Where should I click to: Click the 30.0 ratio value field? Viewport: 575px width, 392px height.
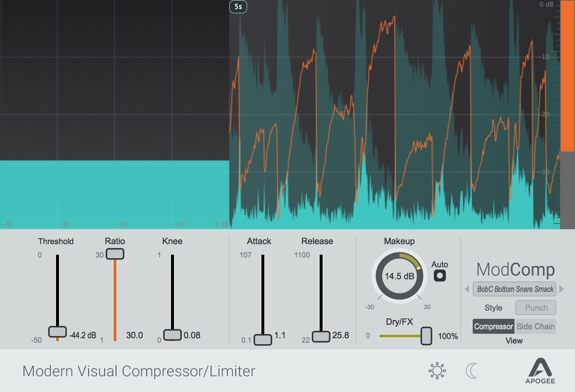(134, 335)
